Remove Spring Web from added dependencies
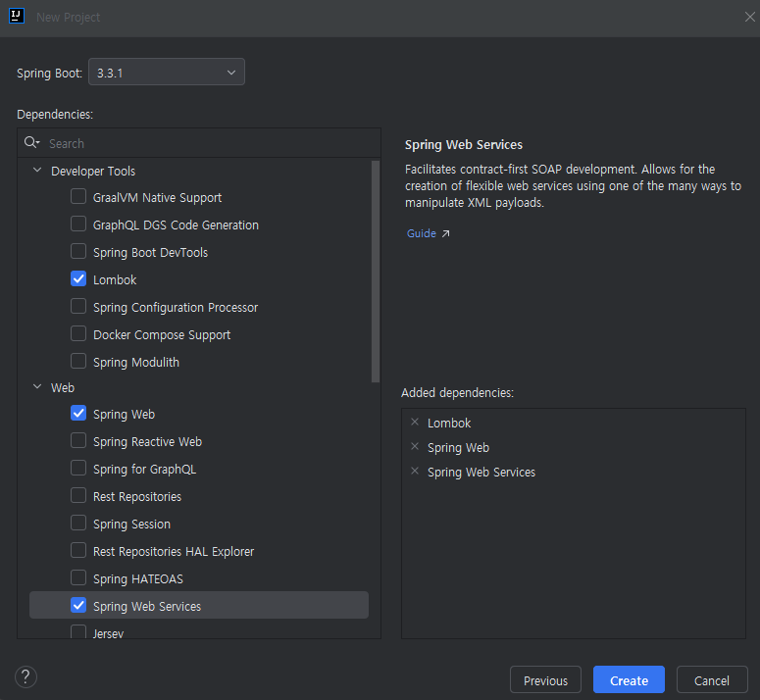Screen dimensions: 760x700 [415, 447]
